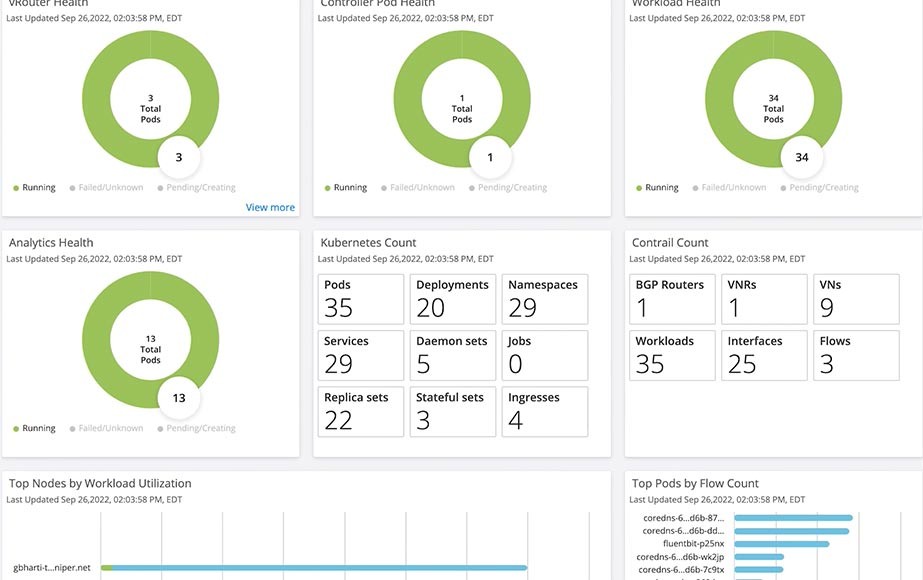Select the Jobs tile showing 0

[544, 355]
